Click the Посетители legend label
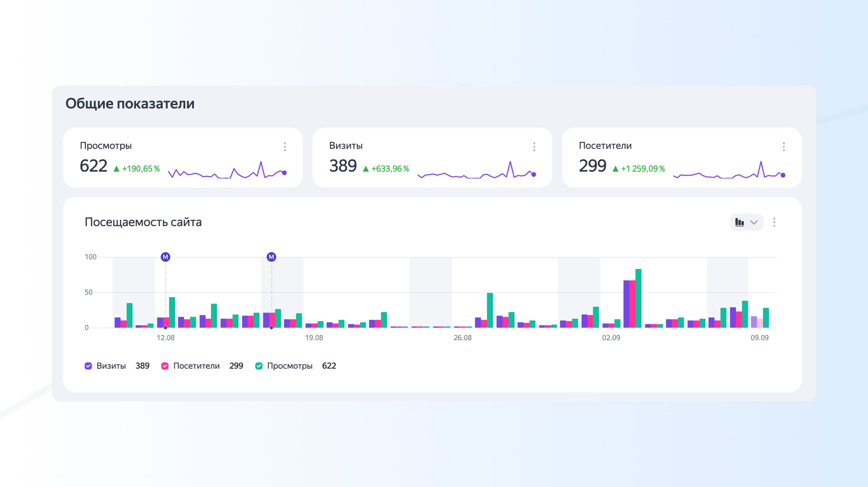Image resolution: width=868 pixels, height=487 pixels. click(x=196, y=366)
